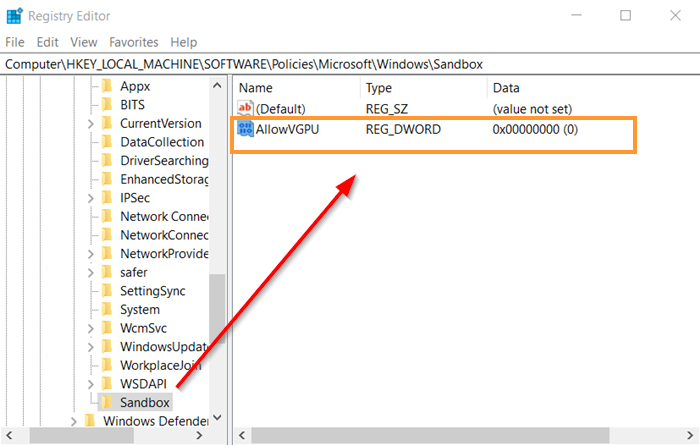Sort values by Type column header

click(423, 87)
